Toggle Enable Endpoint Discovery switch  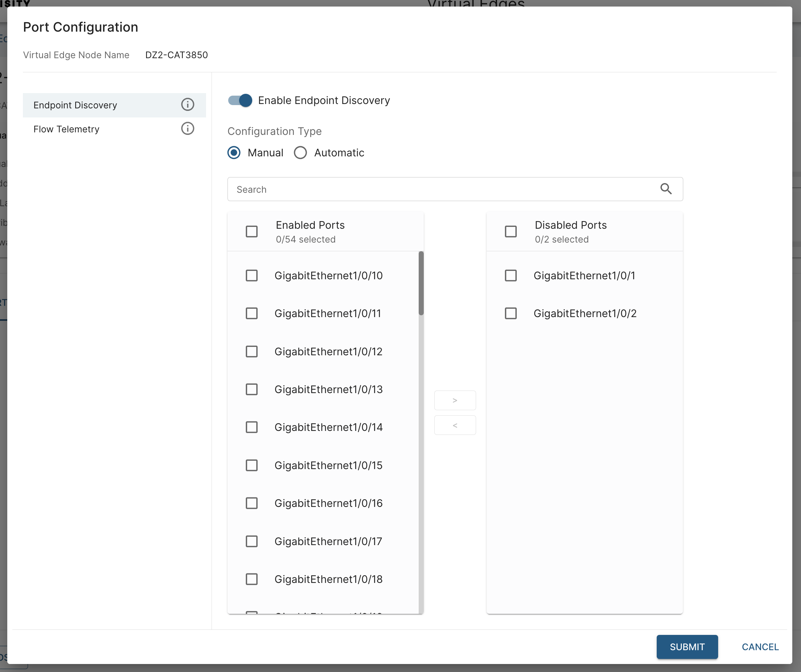point(240,100)
